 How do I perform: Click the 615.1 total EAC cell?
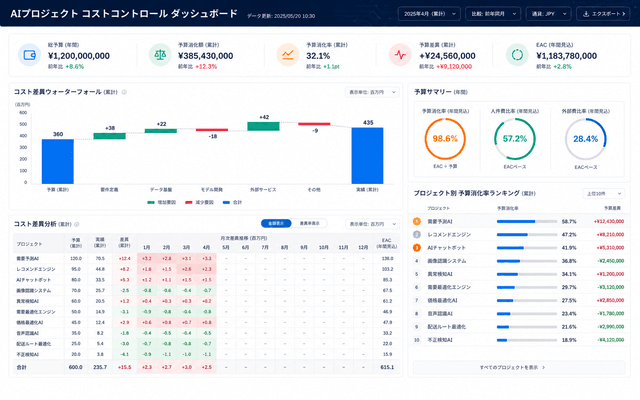[387, 367]
